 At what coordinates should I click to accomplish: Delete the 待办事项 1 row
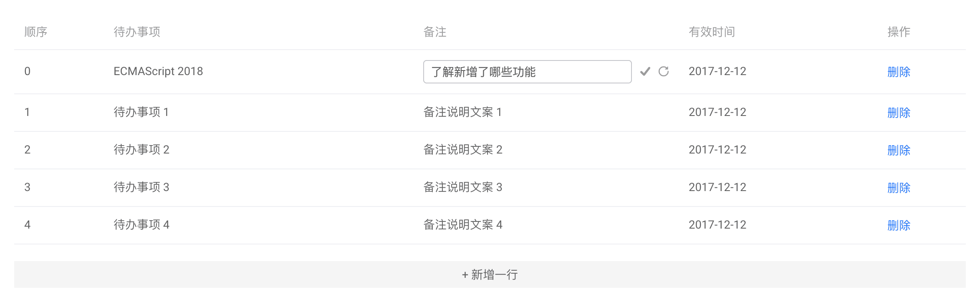pos(899,113)
